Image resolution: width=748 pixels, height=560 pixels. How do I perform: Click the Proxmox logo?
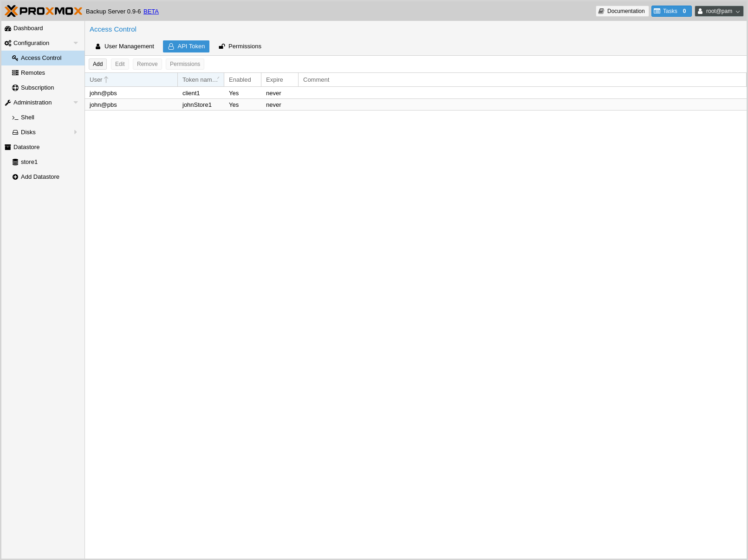click(x=44, y=11)
